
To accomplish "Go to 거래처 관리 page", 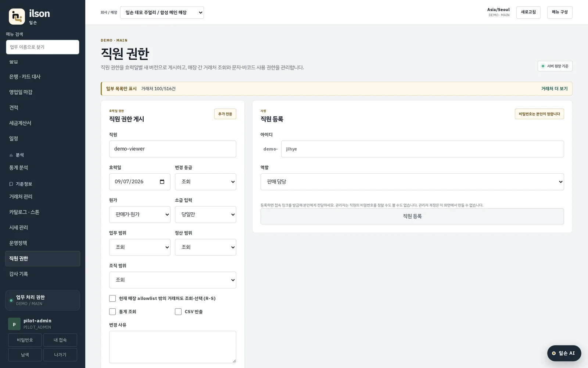I will [x=43, y=197].
